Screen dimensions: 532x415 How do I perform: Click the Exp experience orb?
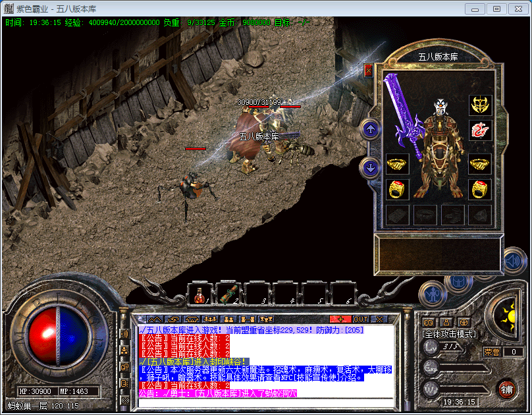pos(431,368)
